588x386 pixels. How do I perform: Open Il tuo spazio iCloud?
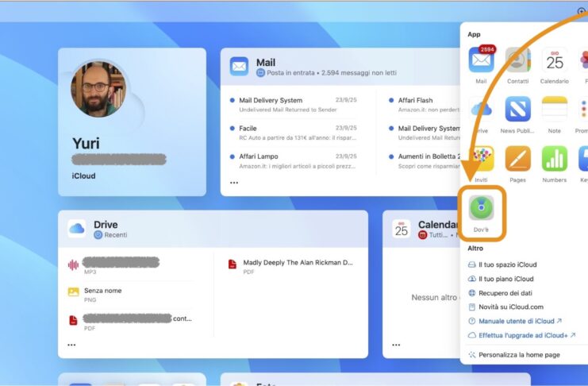(x=502, y=264)
